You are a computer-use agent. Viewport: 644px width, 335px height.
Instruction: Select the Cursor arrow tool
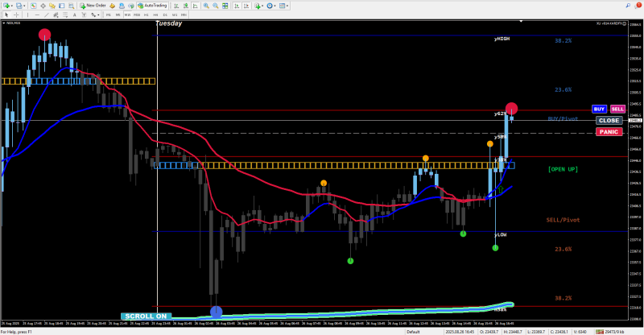click(x=6, y=14)
